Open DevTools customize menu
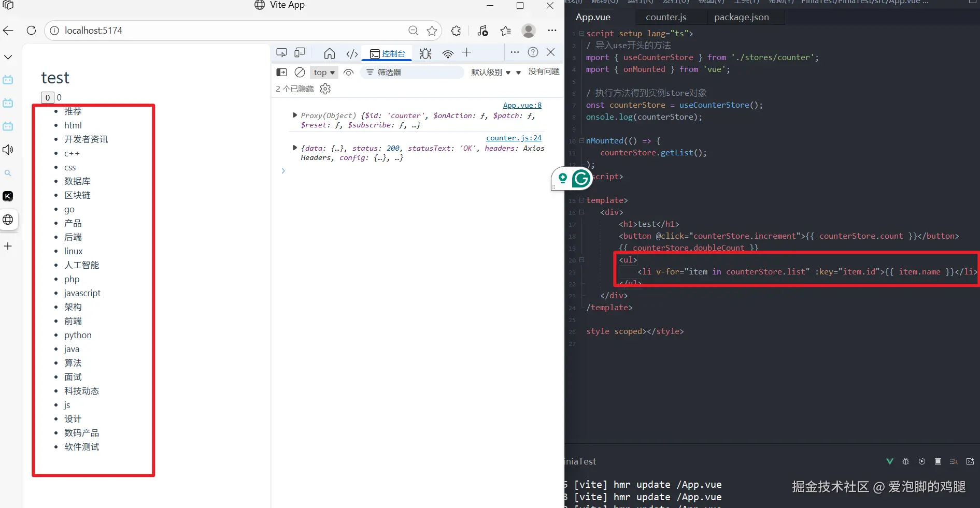This screenshot has width=980, height=508. (515, 52)
